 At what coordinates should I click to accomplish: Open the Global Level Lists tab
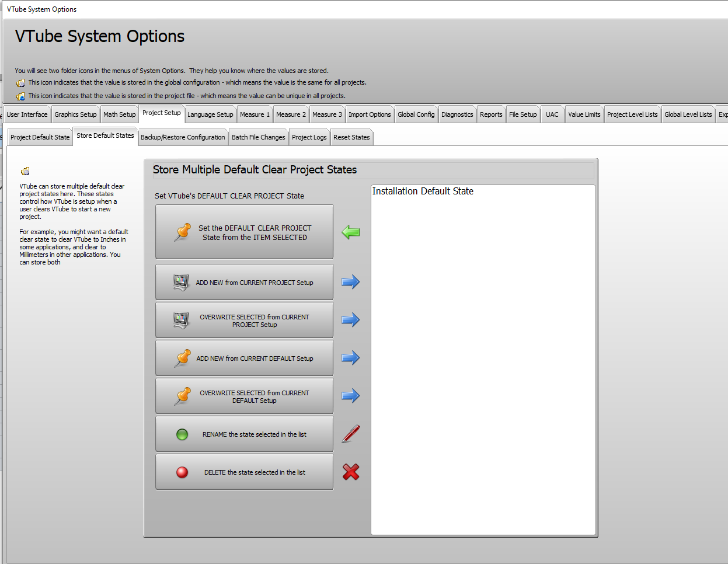[x=688, y=114]
